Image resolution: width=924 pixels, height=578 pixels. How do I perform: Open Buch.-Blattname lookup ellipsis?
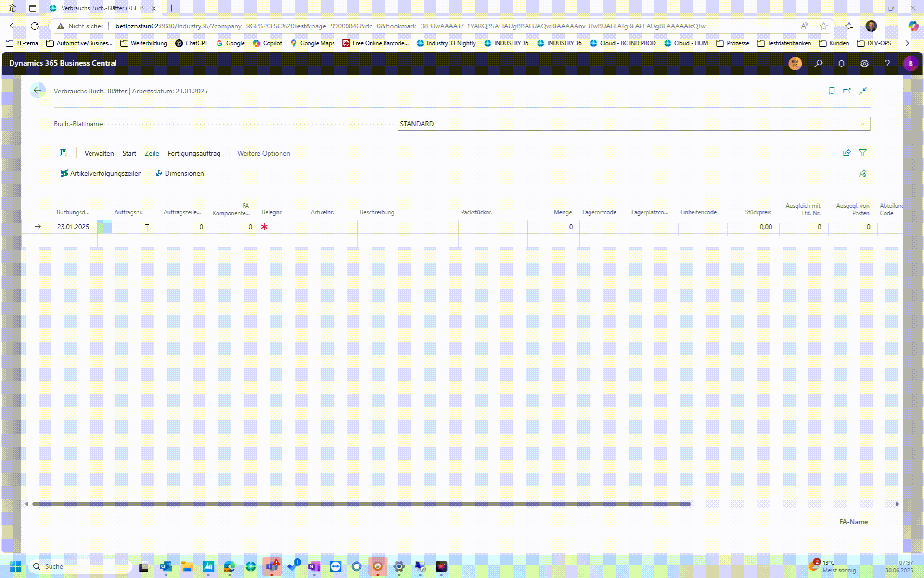(x=863, y=124)
